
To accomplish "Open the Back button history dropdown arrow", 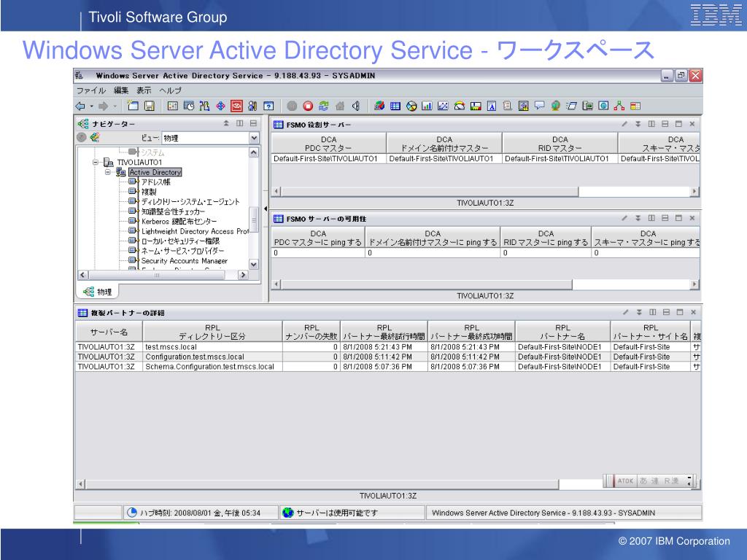I will point(91,106).
